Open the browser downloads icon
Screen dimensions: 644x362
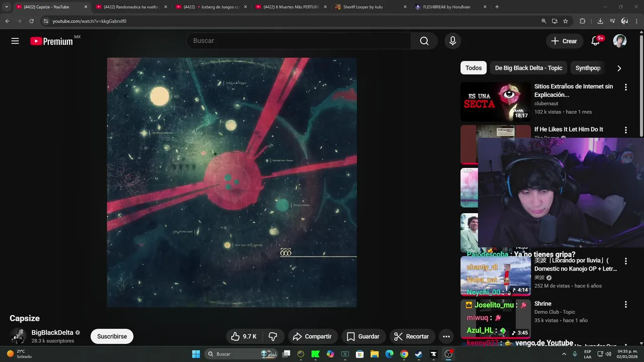coord(600,21)
